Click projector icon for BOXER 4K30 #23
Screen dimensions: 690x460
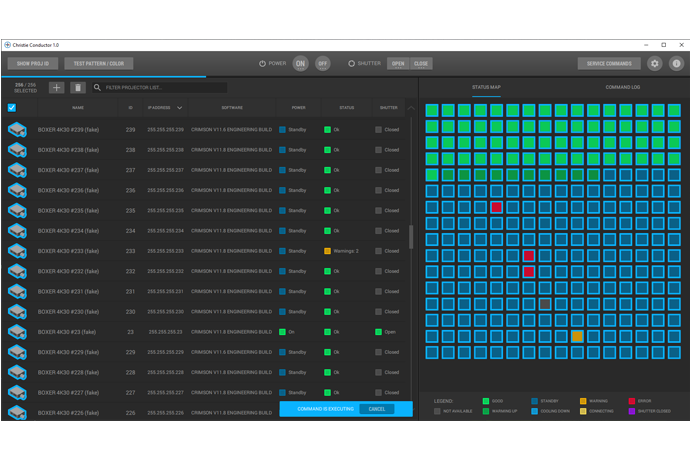[x=17, y=332]
